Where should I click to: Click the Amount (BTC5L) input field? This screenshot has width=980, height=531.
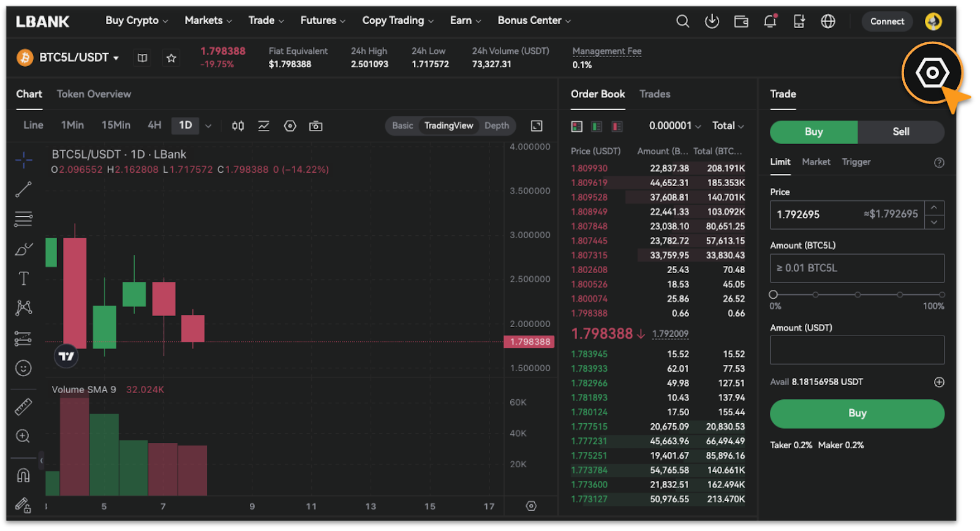[x=857, y=268]
